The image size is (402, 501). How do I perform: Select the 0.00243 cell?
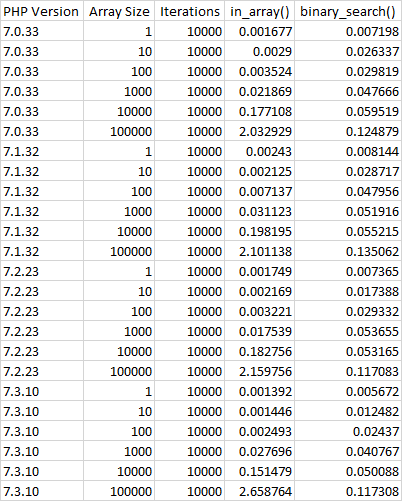coord(260,151)
